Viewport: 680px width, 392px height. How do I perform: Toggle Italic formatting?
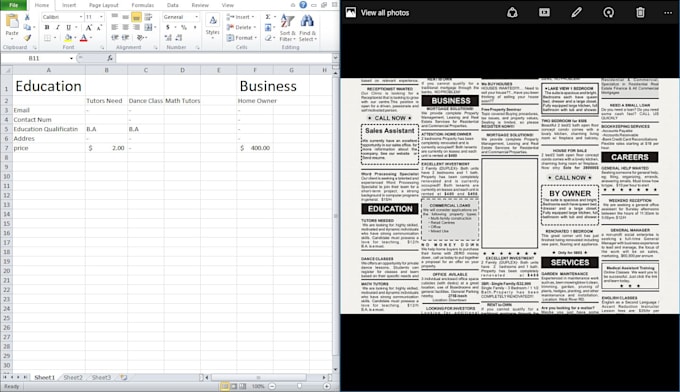[58, 27]
